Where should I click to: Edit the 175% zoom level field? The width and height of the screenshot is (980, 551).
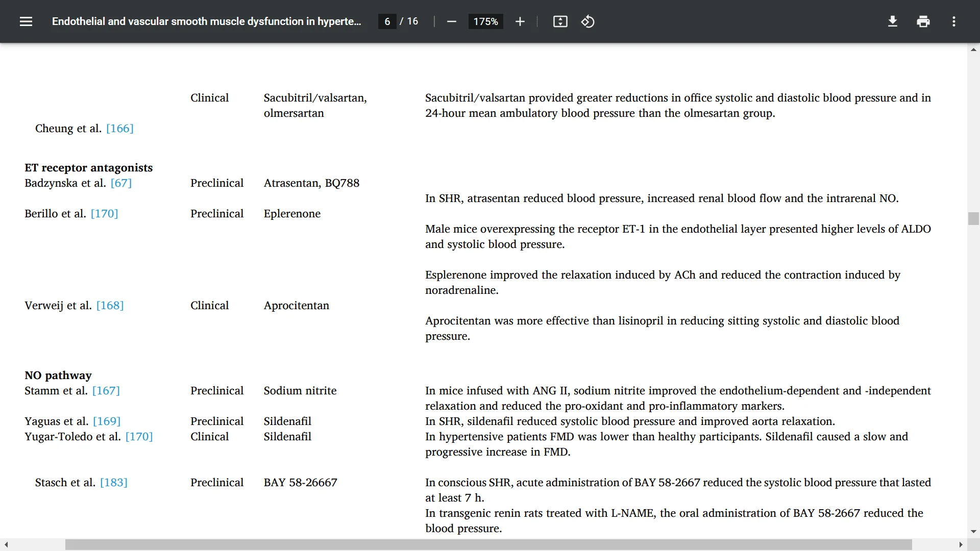[485, 21]
